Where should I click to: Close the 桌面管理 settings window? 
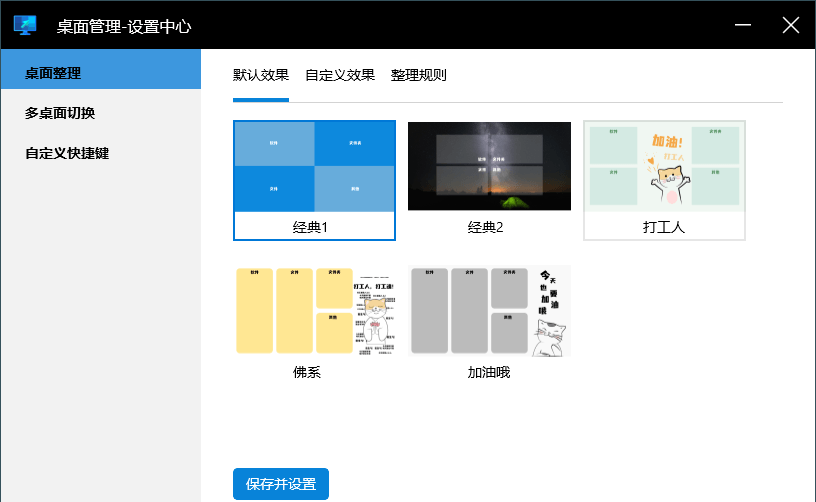[791, 25]
